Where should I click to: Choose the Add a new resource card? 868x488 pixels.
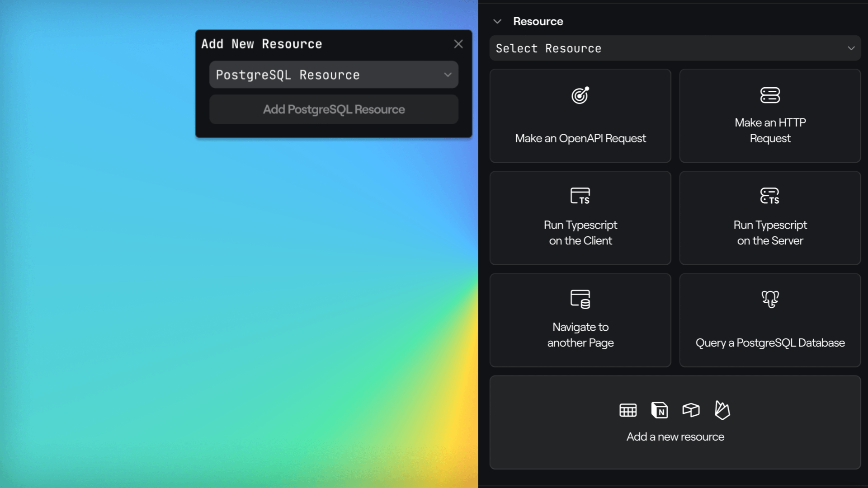pos(675,422)
